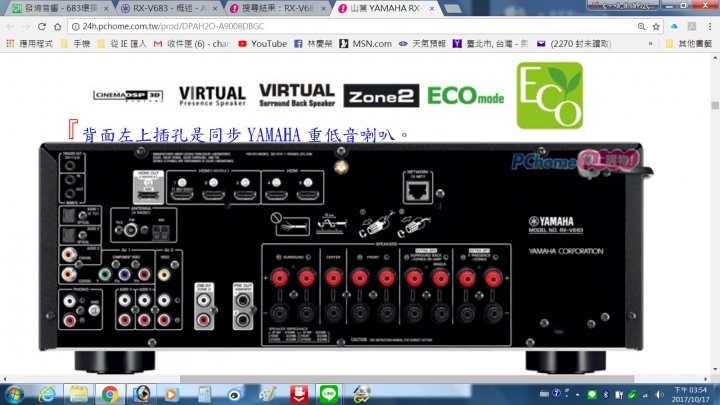Open the Yahoo 臺北市 weather bookmark
The image size is (720, 405).
[491, 44]
